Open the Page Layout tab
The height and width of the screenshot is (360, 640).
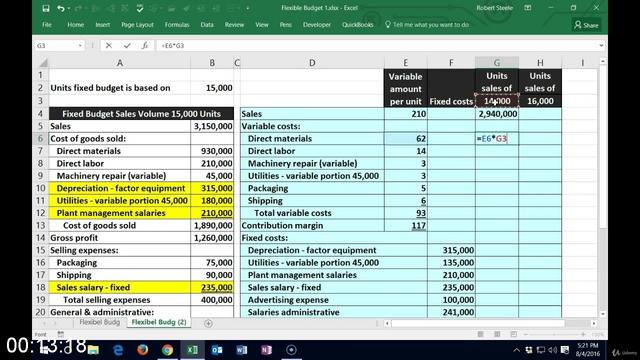(137, 25)
